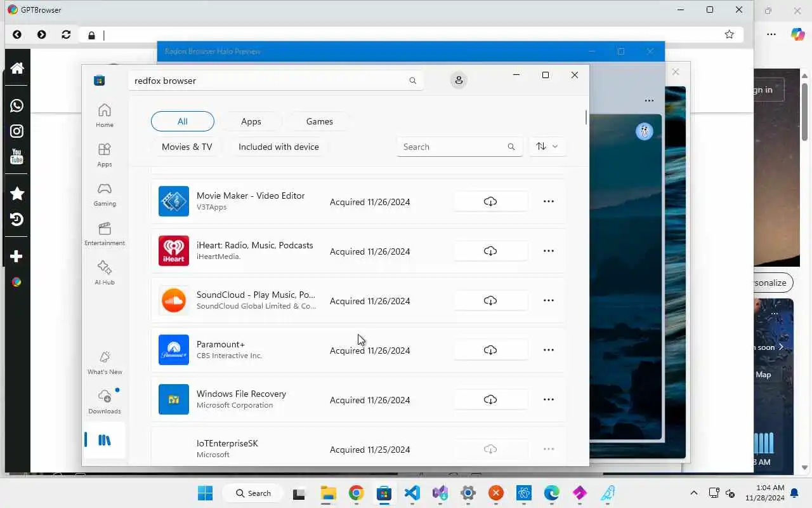Open the library sort dropdown
Image resolution: width=812 pixels, height=508 pixels.
[x=547, y=147]
